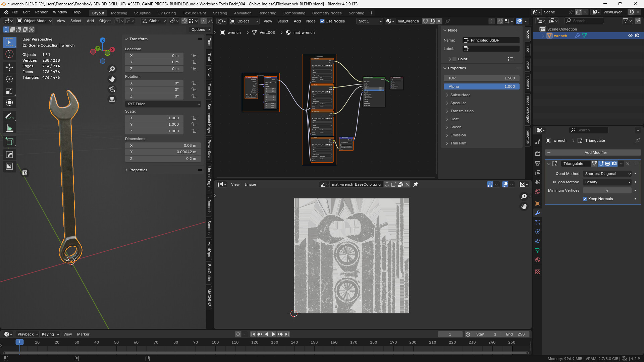Image resolution: width=644 pixels, height=362 pixels.
Task: Switch to the Shading workspace tab
Action: click(220, 13)
